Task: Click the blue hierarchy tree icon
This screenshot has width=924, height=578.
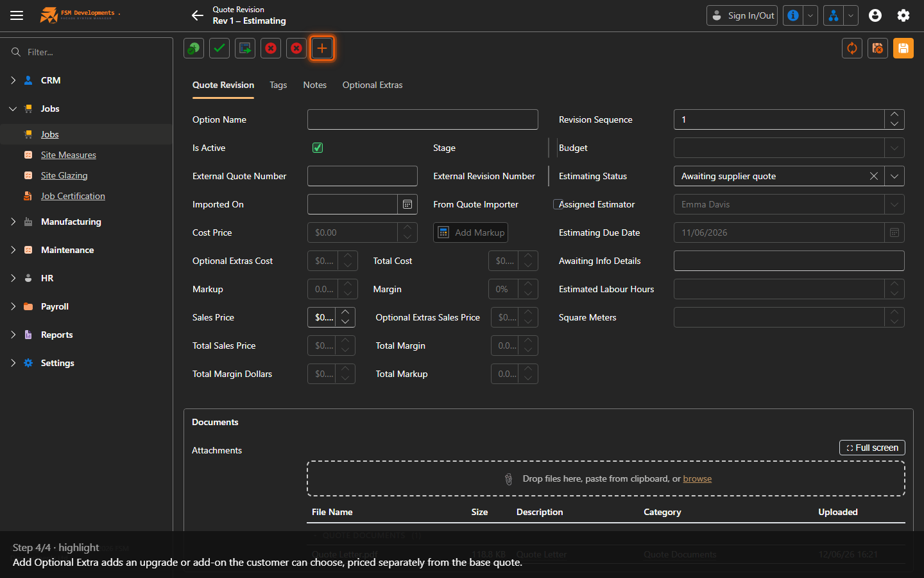Action: [834, 15]
